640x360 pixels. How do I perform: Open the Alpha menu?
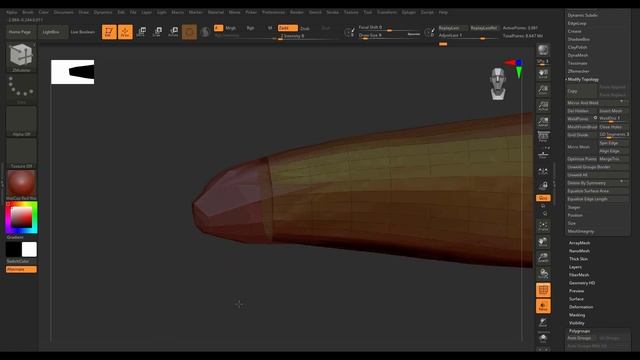click(x=12, y=12)
